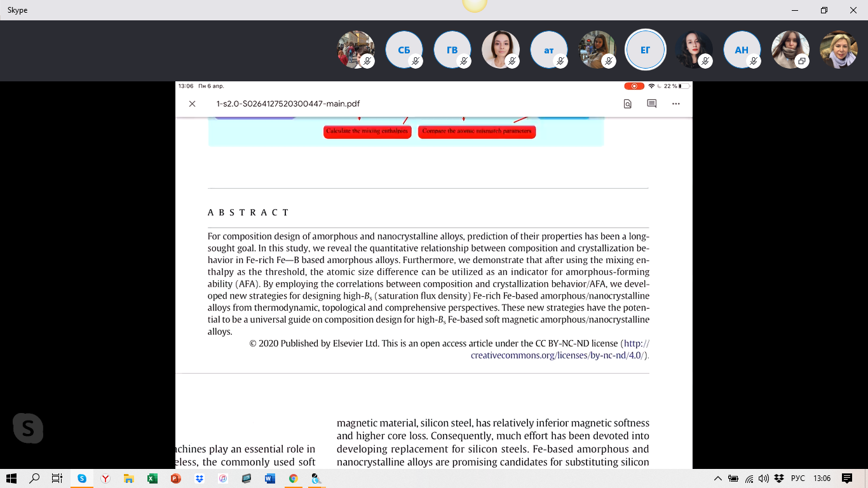868x488 pixels.
Task: Open the comments icon in PDF toolbar
Action: click(x=651, y=104)
